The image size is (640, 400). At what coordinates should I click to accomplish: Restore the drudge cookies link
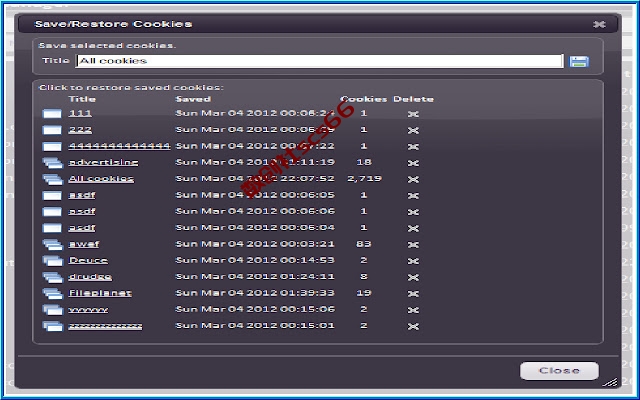[90, 277]
